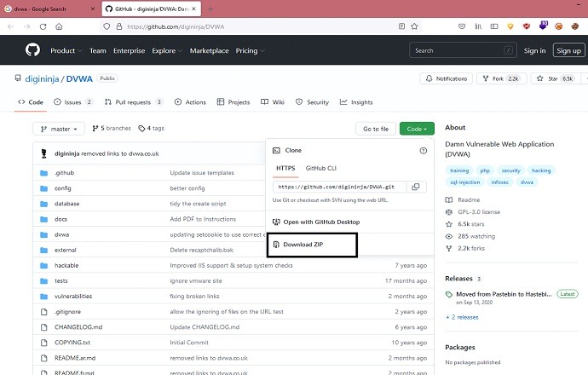Open the .github folder
Screen dimensions: 588x375
click(64, 173)
